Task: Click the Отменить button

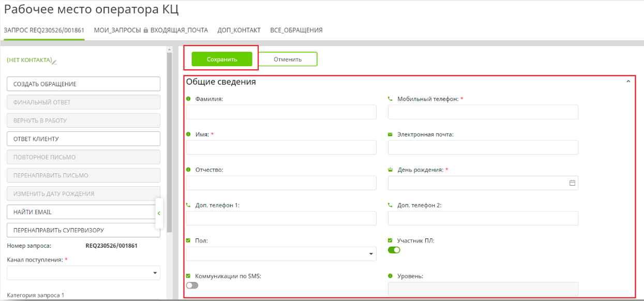Action: tap(288, 59)
